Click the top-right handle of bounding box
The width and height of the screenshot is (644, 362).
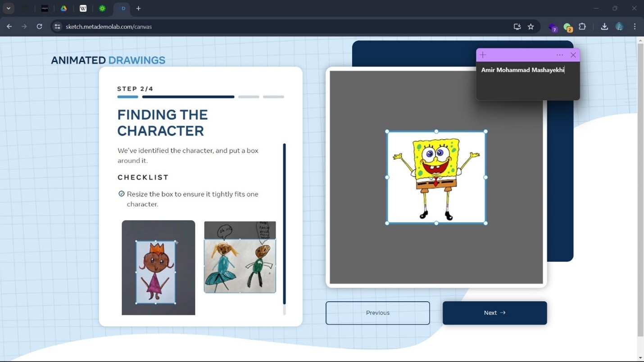pos(485,131)
